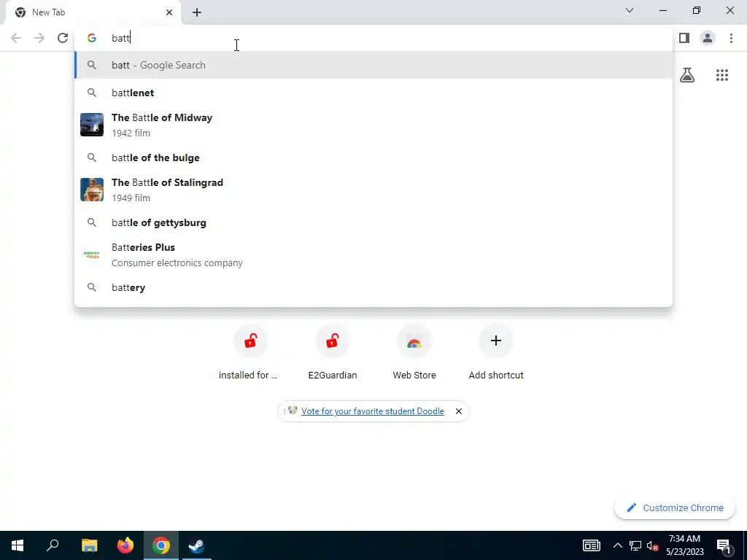Choose the 'battlenet' suggestion

373,93
